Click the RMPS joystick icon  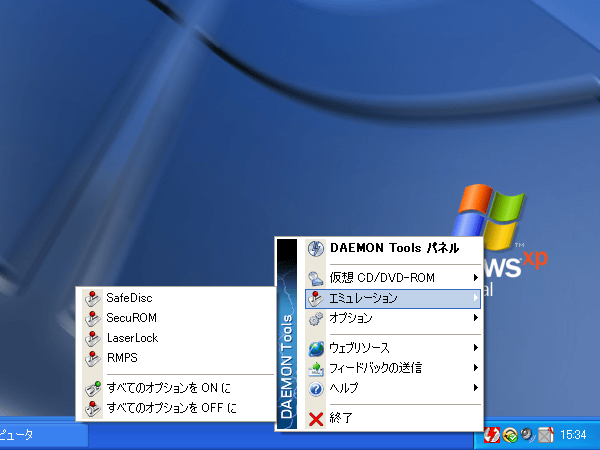[92, 359]
